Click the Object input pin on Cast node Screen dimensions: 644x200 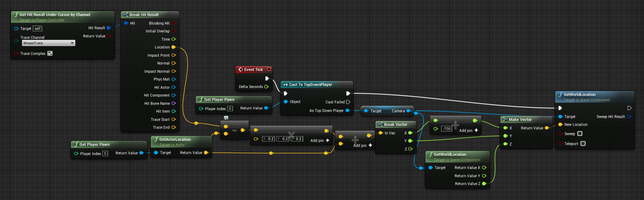286,102
